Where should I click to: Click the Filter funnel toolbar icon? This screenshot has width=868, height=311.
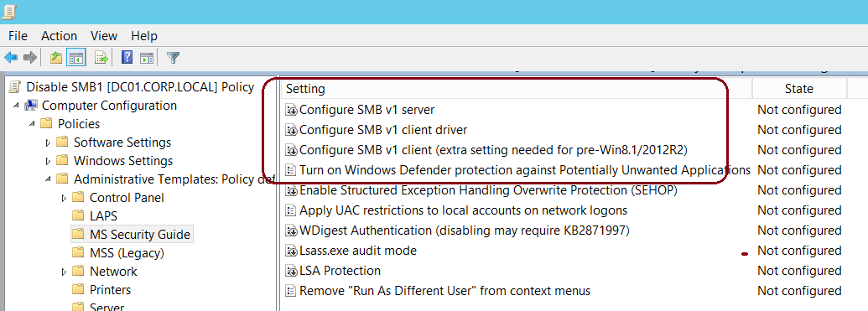click(174, 57)
